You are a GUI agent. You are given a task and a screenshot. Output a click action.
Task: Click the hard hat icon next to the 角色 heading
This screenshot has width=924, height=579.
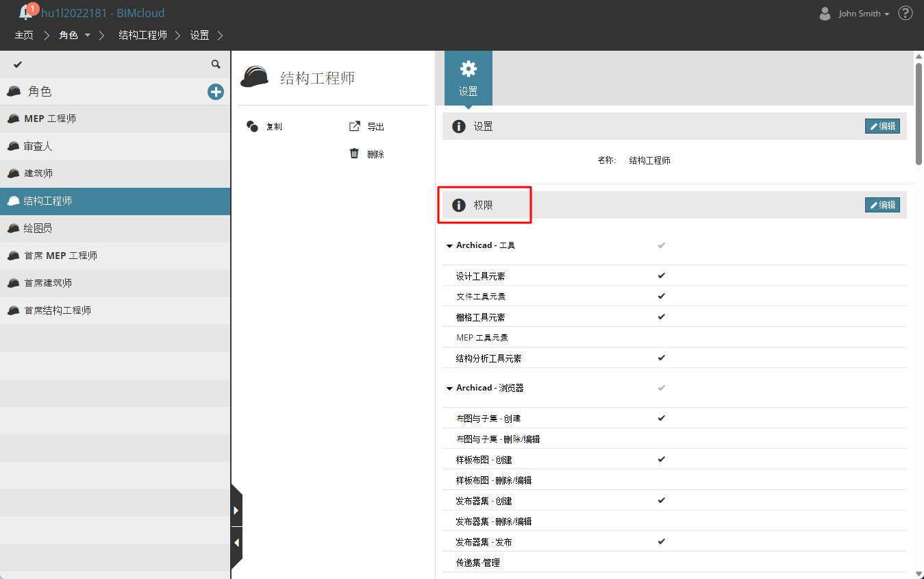[x=14, y=91]
